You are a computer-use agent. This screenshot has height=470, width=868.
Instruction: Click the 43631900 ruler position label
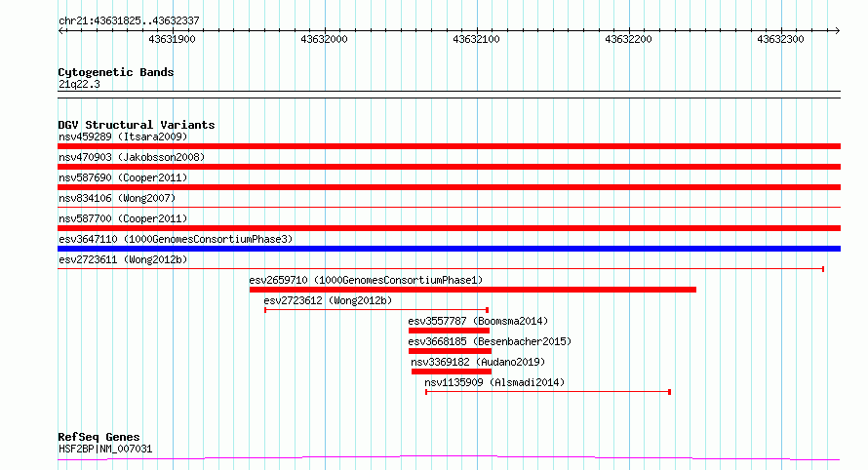pyautogui.click(x=173, y=39)
